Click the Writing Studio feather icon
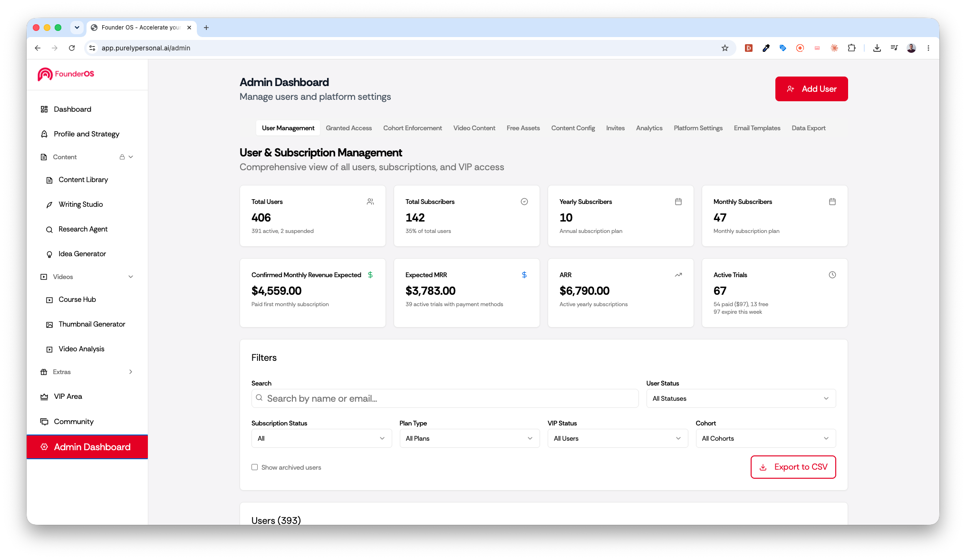Image resolution: width=966 pixels, height=560 pixels. tap(49, 205)
